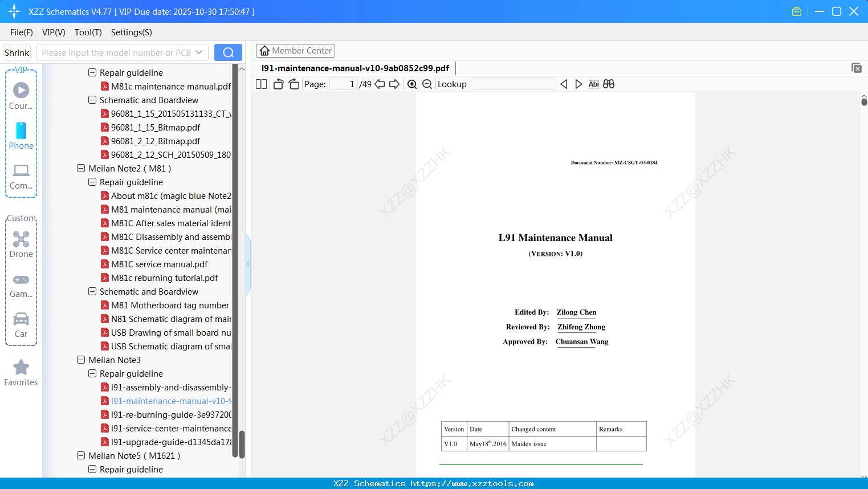The width and height of the screenshot is (868, 489).
Task: Open the two-page view layout icon
Action: point(260,84)
